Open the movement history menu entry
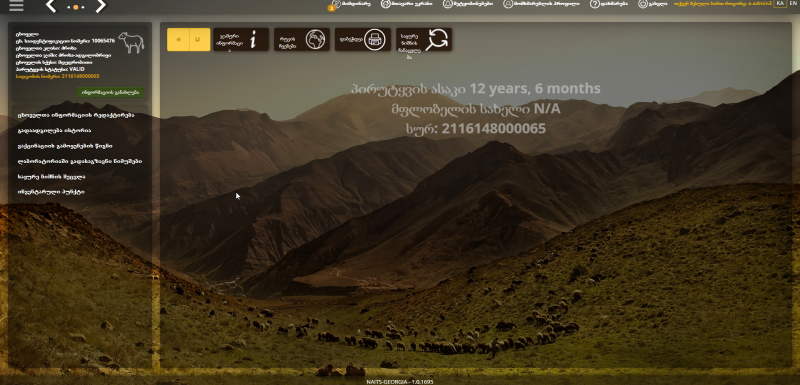The image size is (800, 385). pos(54,131)
